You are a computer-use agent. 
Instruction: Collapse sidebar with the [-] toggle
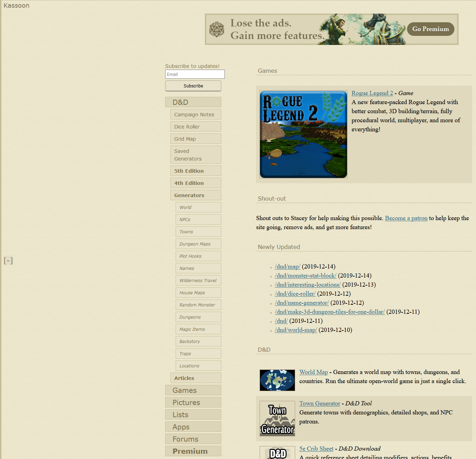point(8,260)
